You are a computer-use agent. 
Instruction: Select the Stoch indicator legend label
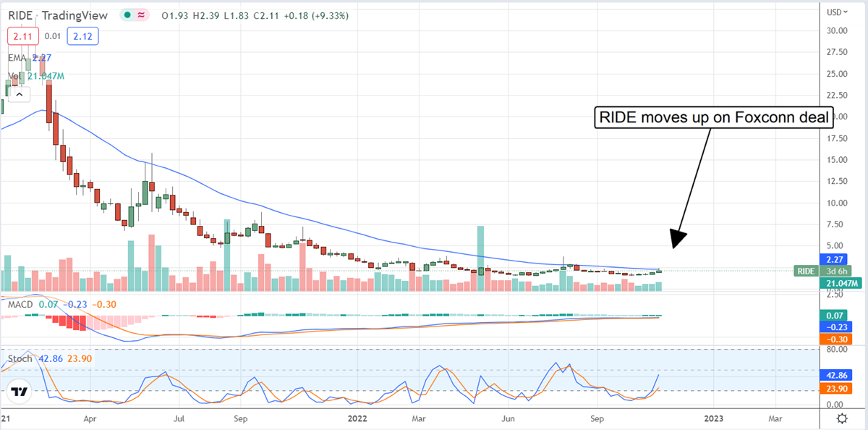pos(19,358)
